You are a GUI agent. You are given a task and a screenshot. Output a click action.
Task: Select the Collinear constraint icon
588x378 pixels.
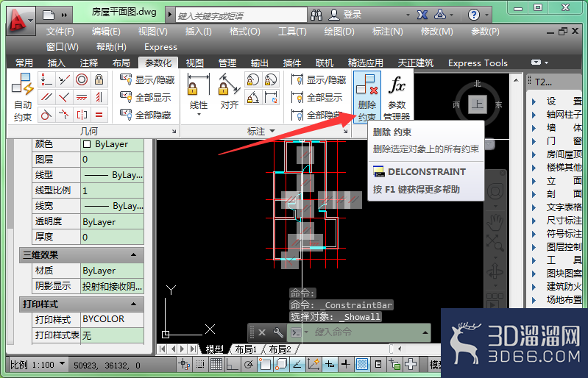64,79
